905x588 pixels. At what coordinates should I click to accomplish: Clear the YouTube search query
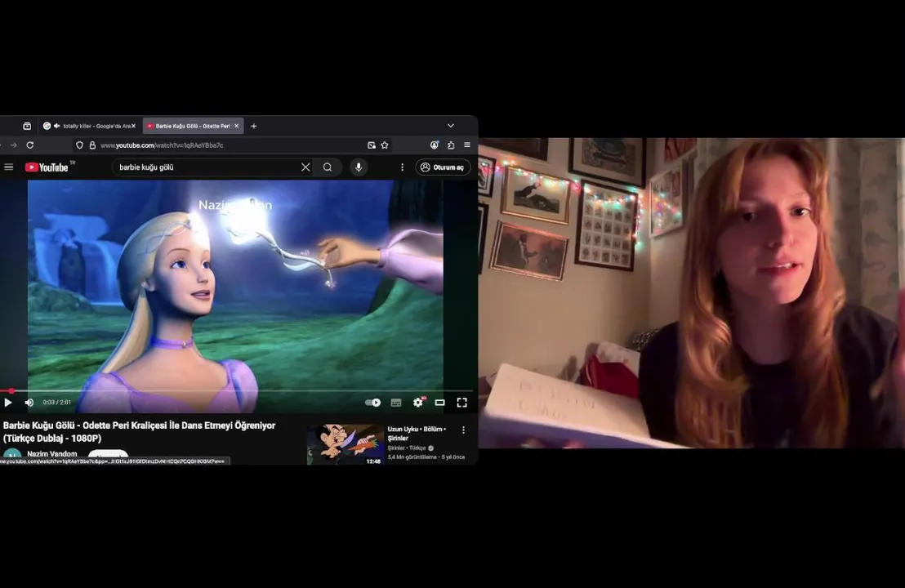tap(305, 167)
